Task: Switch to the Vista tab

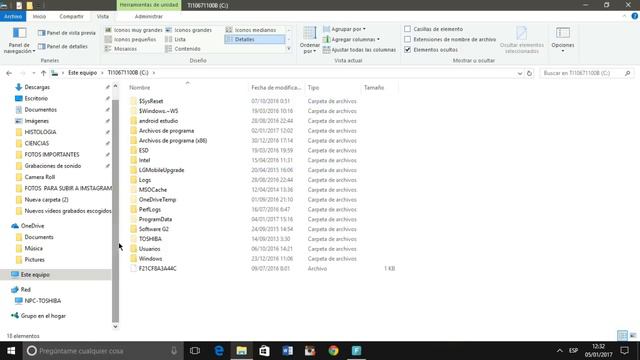Action: (x=102, y=16)
